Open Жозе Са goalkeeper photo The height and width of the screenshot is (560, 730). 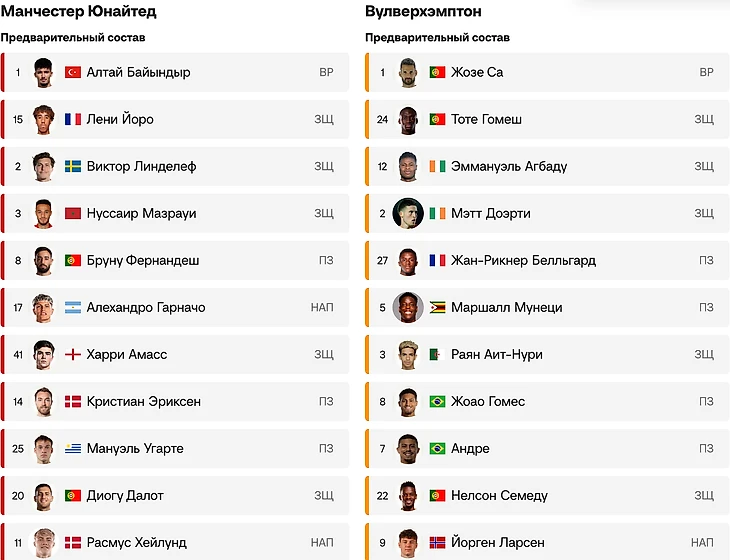coord(408,73)
